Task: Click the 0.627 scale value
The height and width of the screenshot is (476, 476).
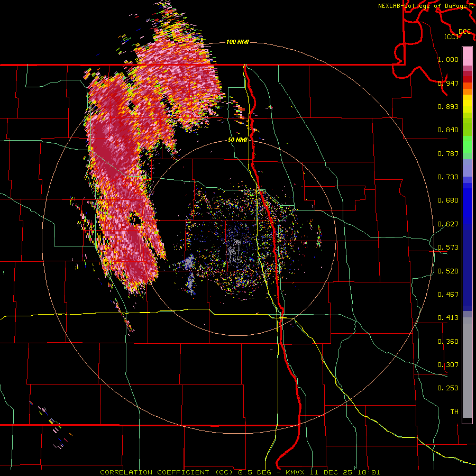Action: point(448,224)
